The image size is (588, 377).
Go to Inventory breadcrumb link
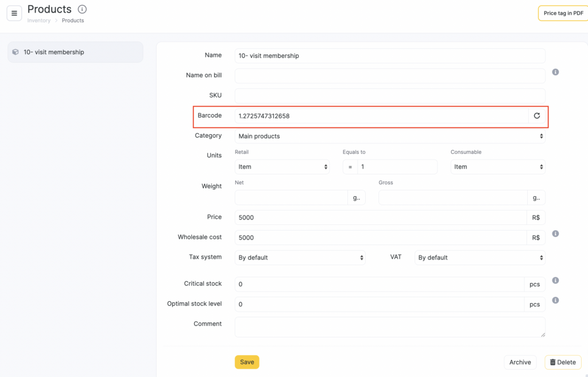[39, 21]
